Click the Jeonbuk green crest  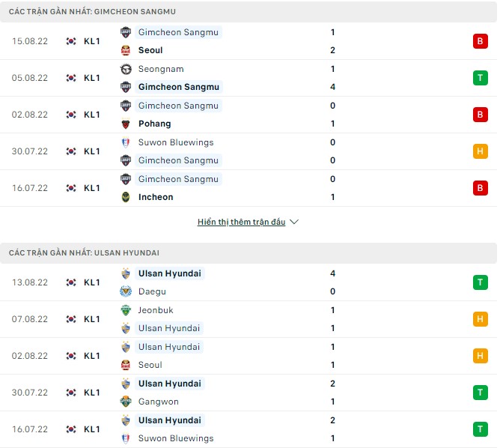[126, 310]
